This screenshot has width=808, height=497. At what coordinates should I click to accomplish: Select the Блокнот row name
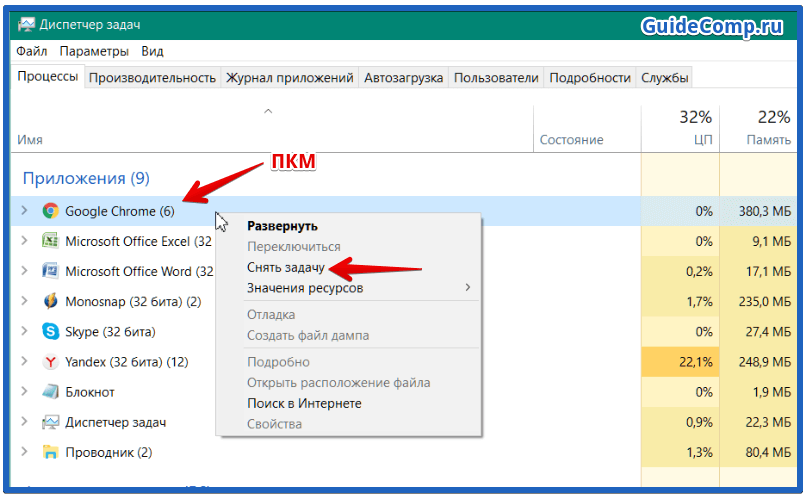(x=90, y=392)
